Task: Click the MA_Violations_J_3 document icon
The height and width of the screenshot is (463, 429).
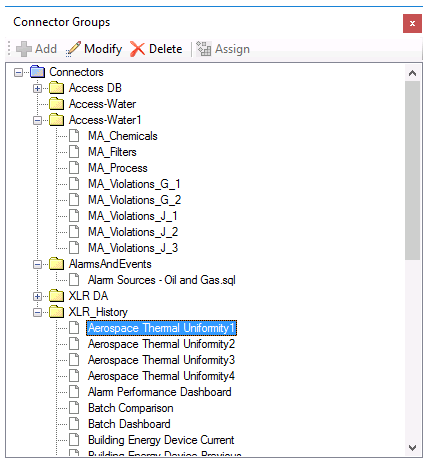Action: (74, 248)
